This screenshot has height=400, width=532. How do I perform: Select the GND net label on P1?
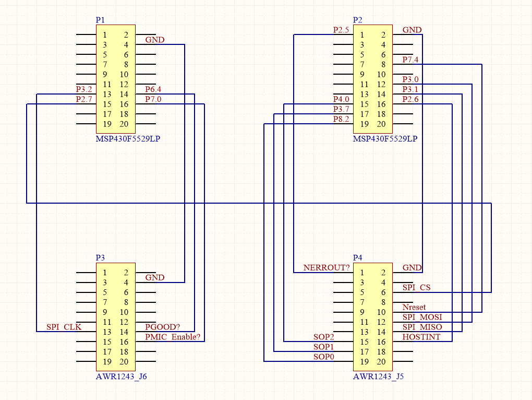tap(155, 40)
